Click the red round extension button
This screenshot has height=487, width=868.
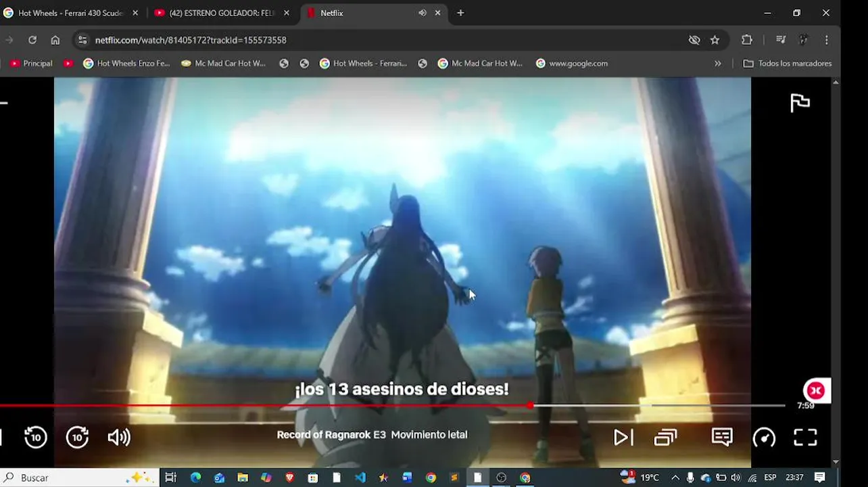point(816,390)
